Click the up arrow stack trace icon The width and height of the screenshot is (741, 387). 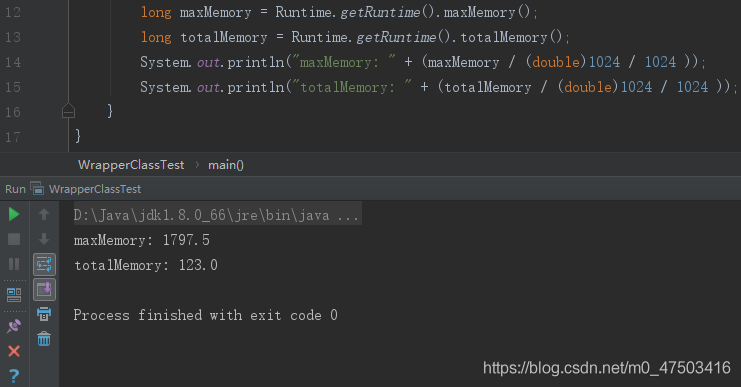44,215
